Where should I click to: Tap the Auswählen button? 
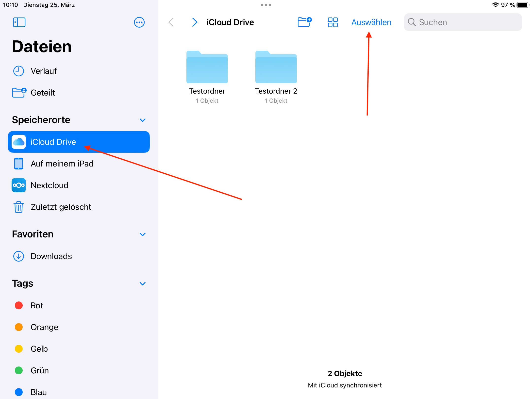point(371,22)
